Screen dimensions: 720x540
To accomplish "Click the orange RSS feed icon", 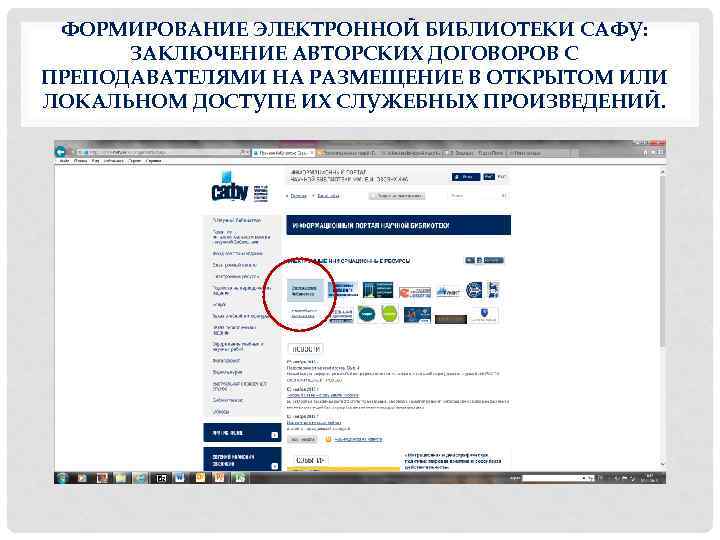I will tap(328, 439).
